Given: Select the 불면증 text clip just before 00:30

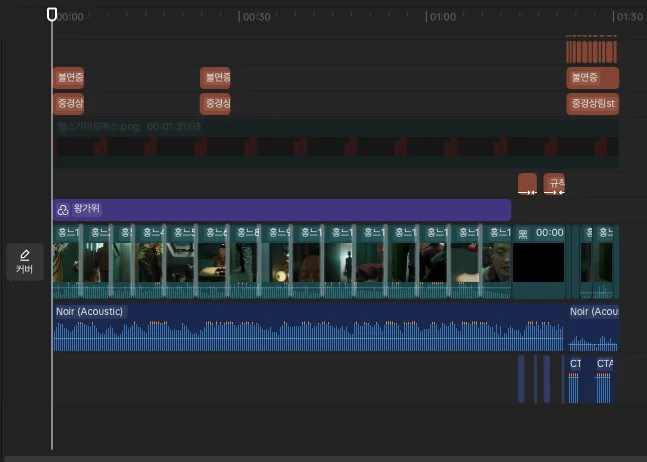Looking at the screenshot, I should 215,78.
